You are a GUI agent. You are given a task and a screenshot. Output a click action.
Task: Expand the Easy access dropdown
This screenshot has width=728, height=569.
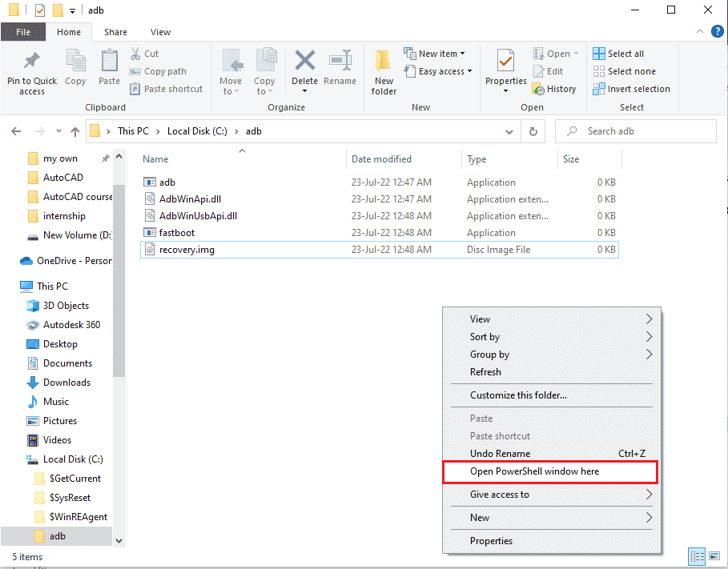(470, 71)
